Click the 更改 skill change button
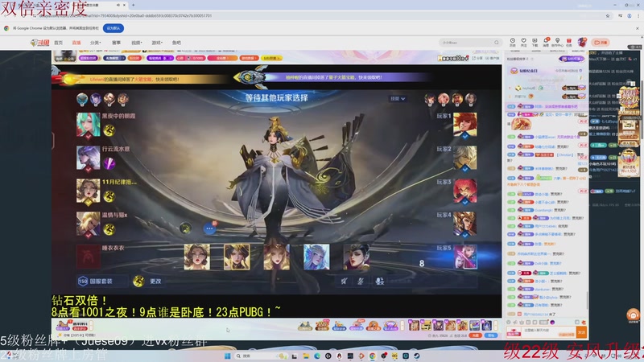Image resolution: width=644 pixels, height=362 pixels. [155, 281]
